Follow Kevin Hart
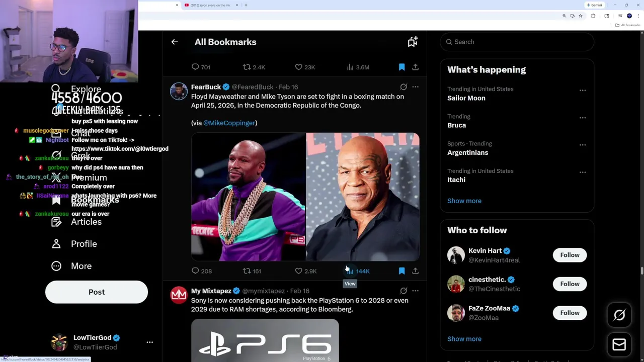Screen dimensions: 644x362 click(570, 255)
